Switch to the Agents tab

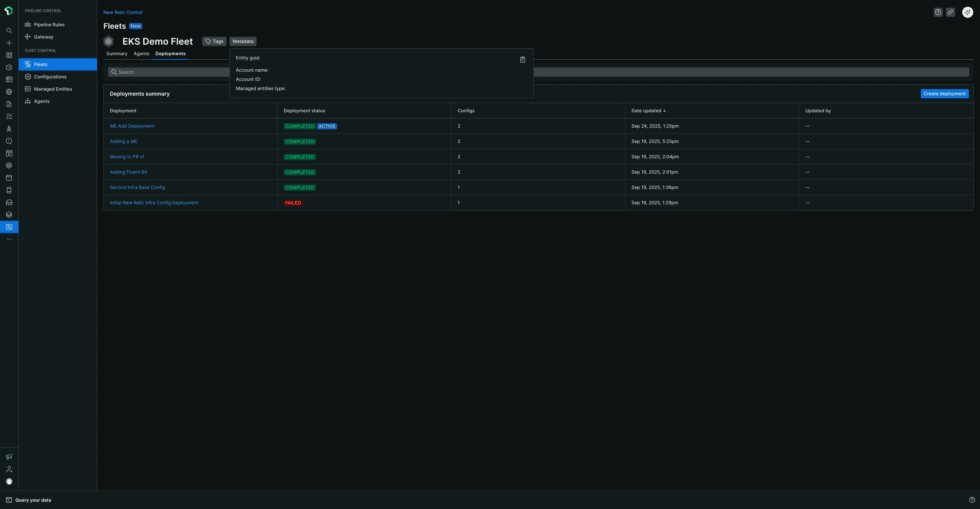(141, 54)
